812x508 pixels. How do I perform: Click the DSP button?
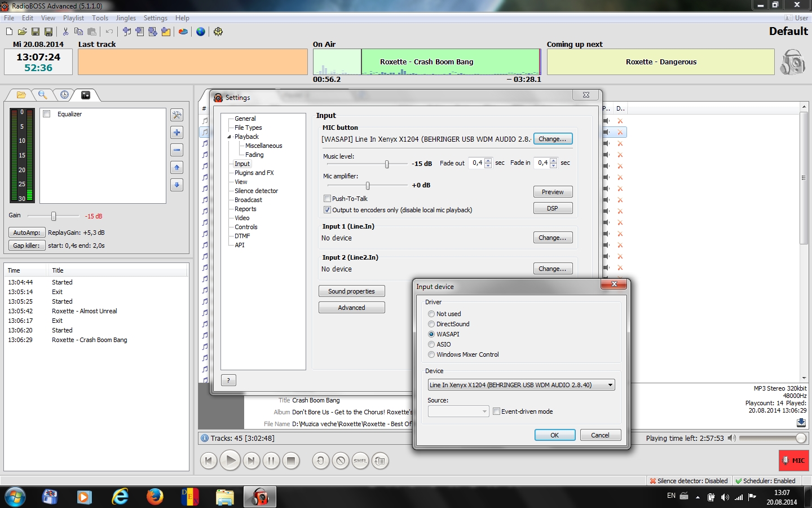pyautogui.click(x=553, y=208)
